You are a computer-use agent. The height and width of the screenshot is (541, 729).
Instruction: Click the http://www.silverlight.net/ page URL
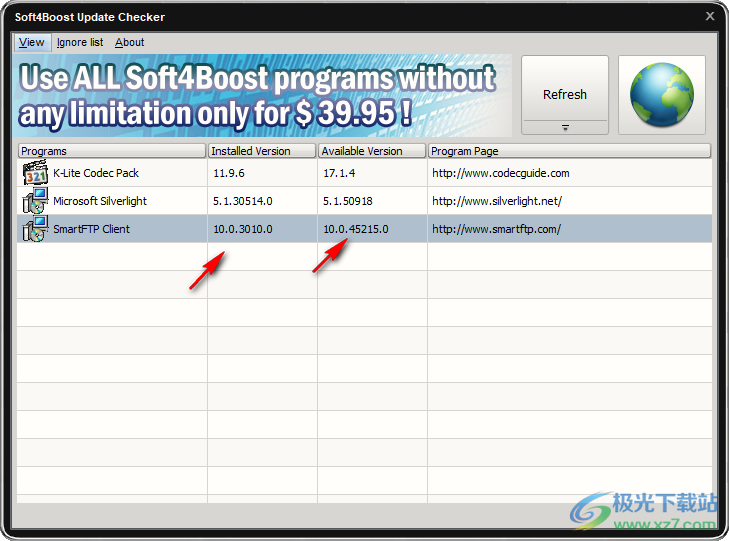[497, 201]
